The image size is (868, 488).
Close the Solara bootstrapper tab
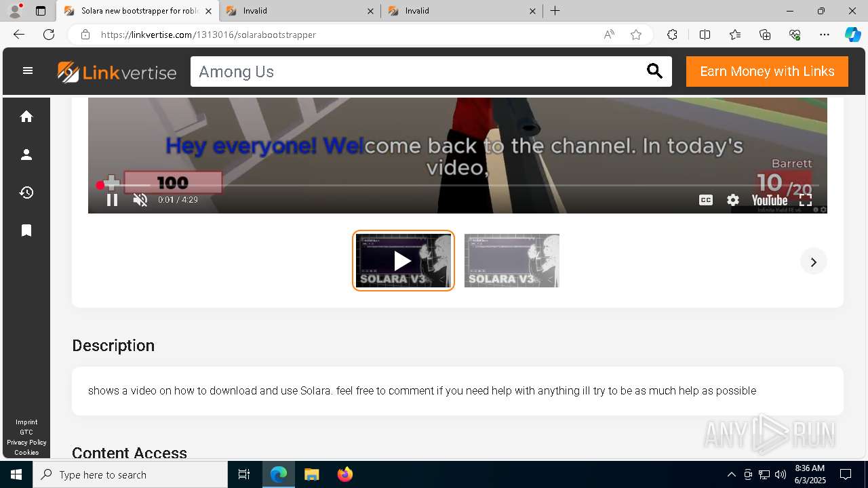(209, 11)
